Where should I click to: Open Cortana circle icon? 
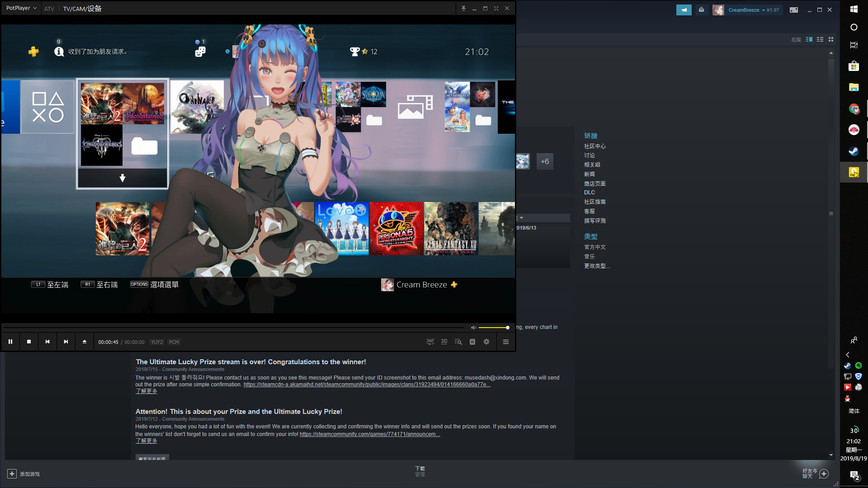(x=854, y=27)
